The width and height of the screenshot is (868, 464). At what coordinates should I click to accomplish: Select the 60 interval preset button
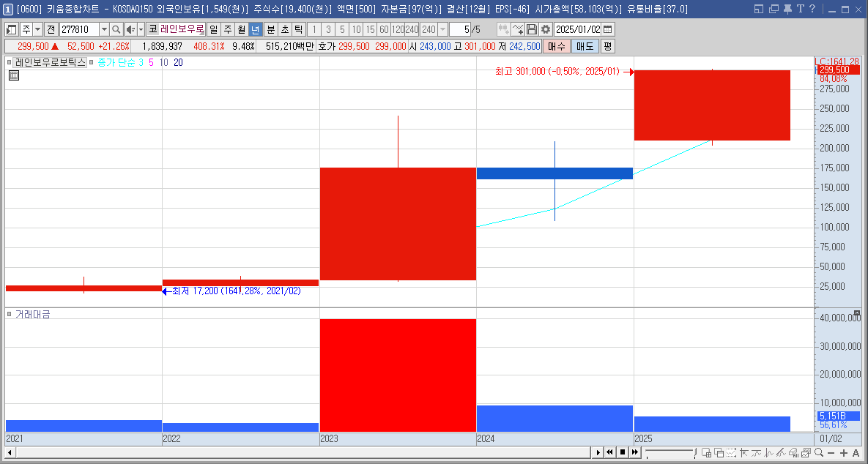click(x=384, y=29)
